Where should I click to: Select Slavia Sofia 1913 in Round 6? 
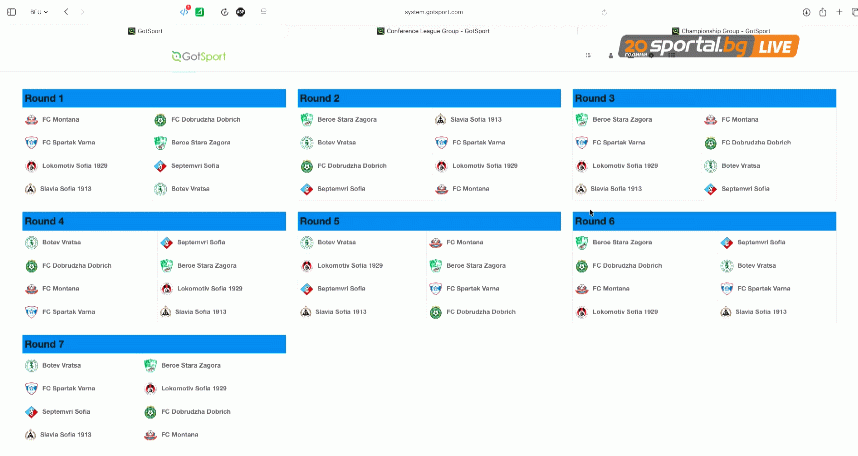pyautogui.click(x=760, y=312)
